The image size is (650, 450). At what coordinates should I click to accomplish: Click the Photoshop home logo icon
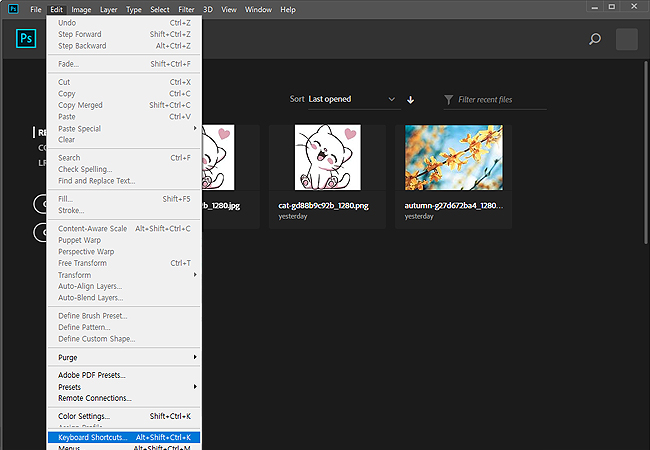point(26,39)
